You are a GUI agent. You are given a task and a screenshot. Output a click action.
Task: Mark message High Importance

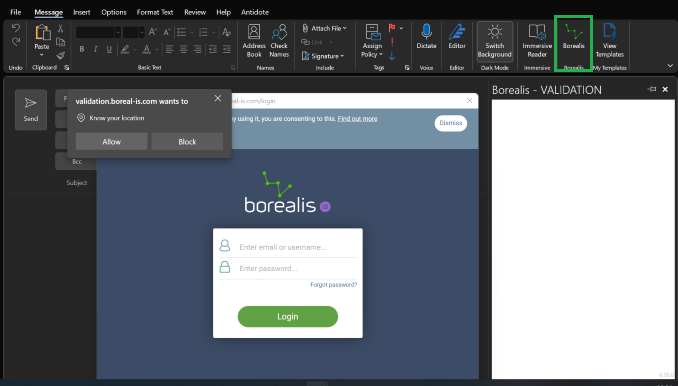(392, 42)
